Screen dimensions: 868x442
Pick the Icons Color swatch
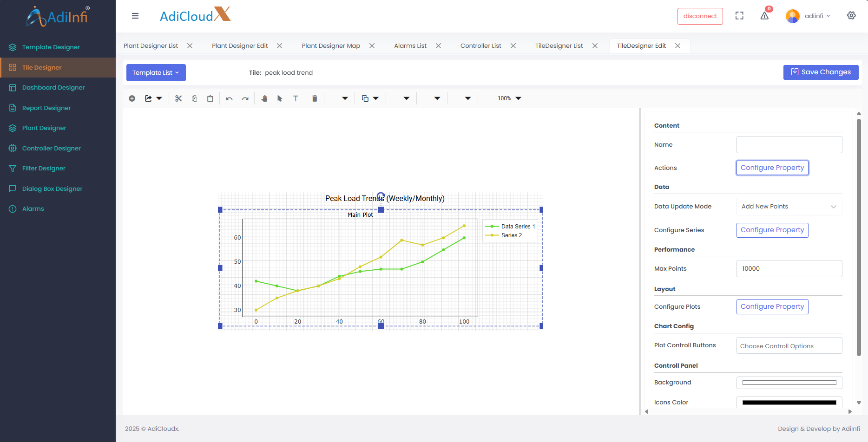point(789,403)
